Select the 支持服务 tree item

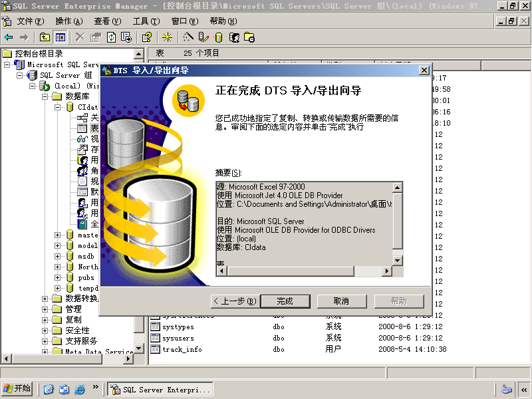coord(81,341)
